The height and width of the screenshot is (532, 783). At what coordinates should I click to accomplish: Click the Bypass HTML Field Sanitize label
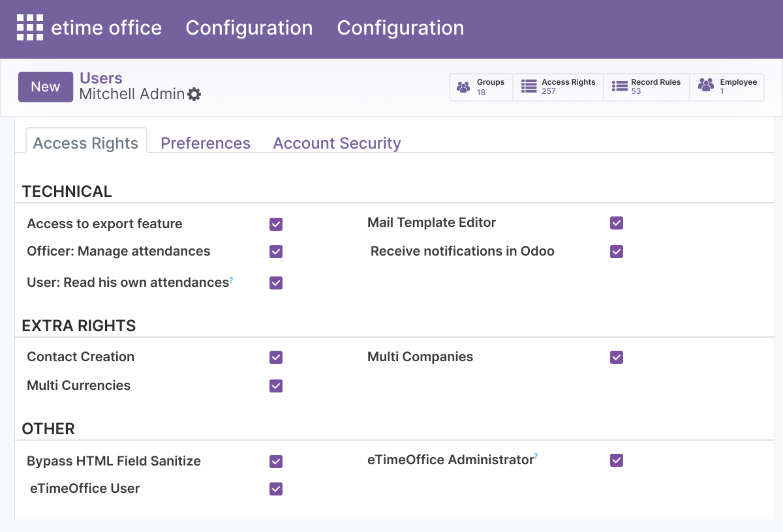pyautogui.click(x=114, y=461)
